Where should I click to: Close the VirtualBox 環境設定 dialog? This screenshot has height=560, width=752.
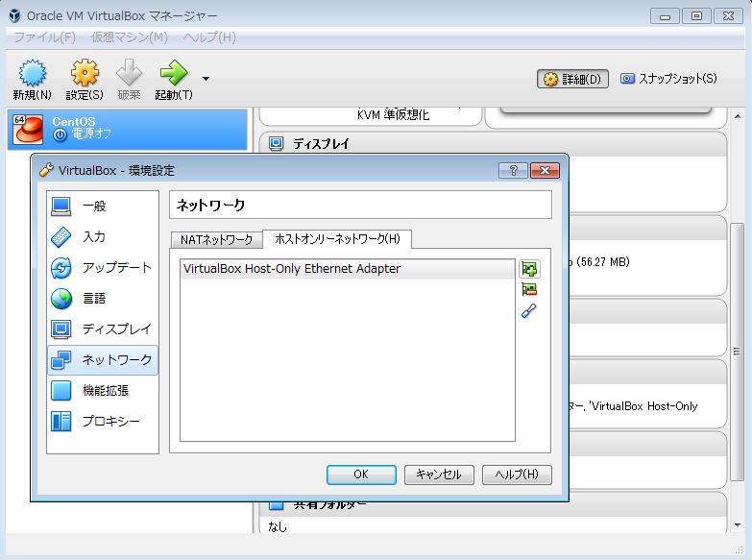(x=545, y=170)
